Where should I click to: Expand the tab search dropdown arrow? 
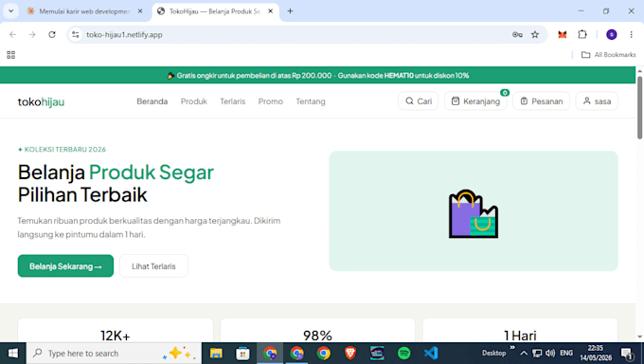(11, 11)
